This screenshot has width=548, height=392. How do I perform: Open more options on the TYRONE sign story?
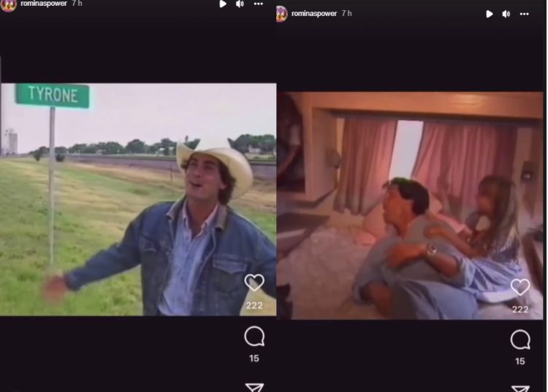[258, 4]
